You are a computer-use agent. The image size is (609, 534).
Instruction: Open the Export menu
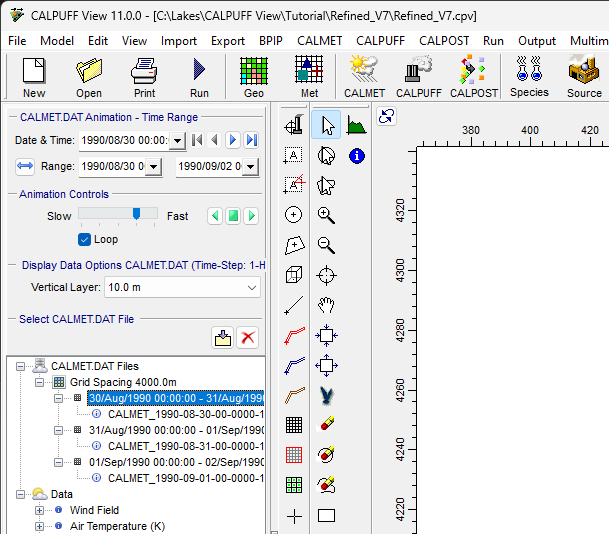228,41
